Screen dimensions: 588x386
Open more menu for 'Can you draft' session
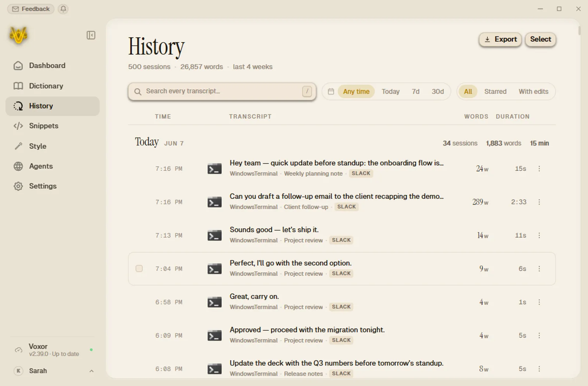(x=539, y=202)
